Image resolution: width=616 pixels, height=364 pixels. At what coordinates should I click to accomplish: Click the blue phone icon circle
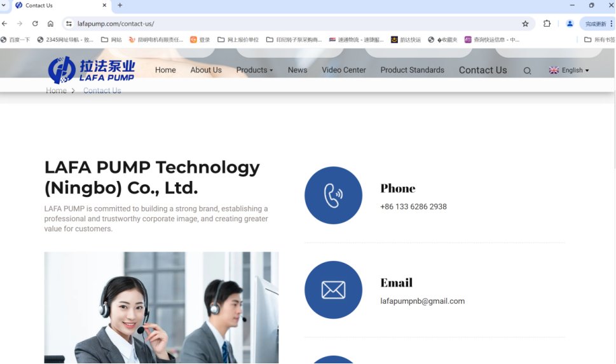333,196
